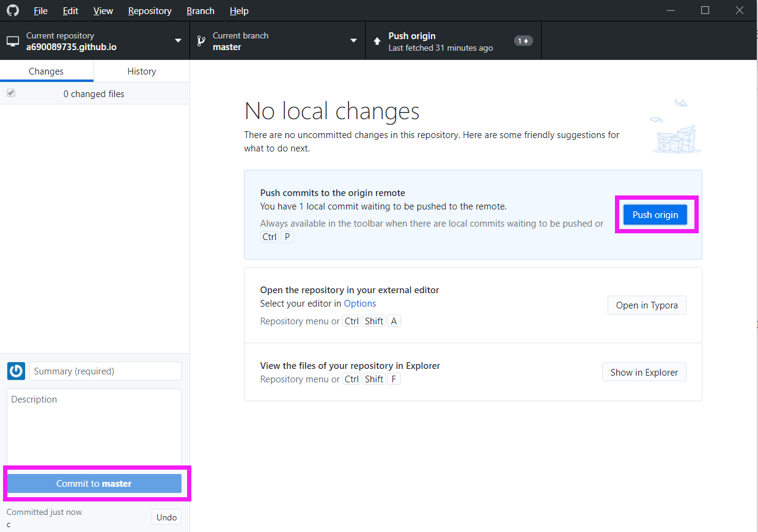
Task: Click Open the repository in your external editor heading
Action: click(350, 290)
